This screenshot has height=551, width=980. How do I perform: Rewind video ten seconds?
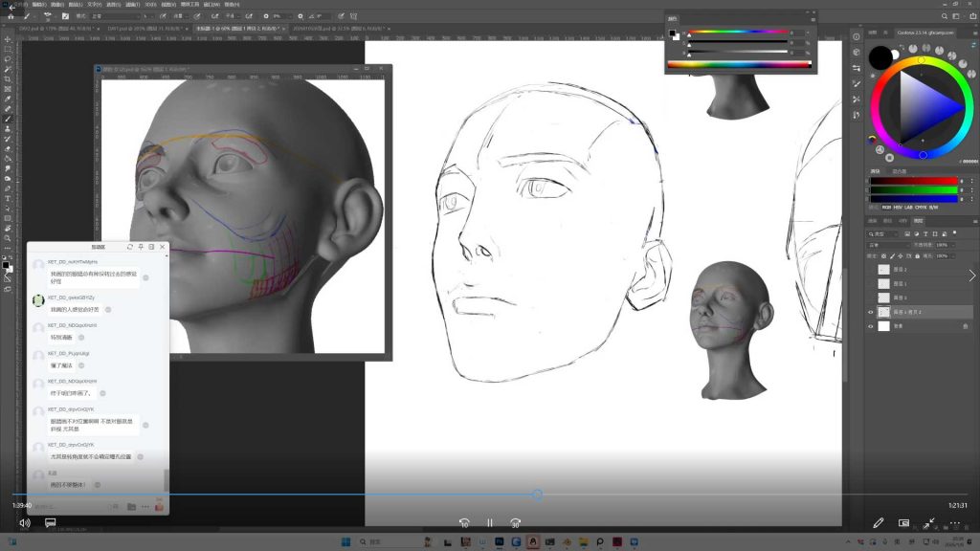(x=464, y=523)
